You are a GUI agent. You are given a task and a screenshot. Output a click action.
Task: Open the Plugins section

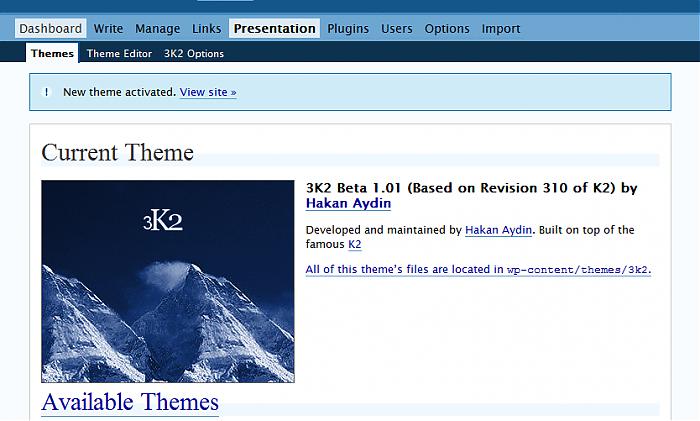click(x=348, y=29)
